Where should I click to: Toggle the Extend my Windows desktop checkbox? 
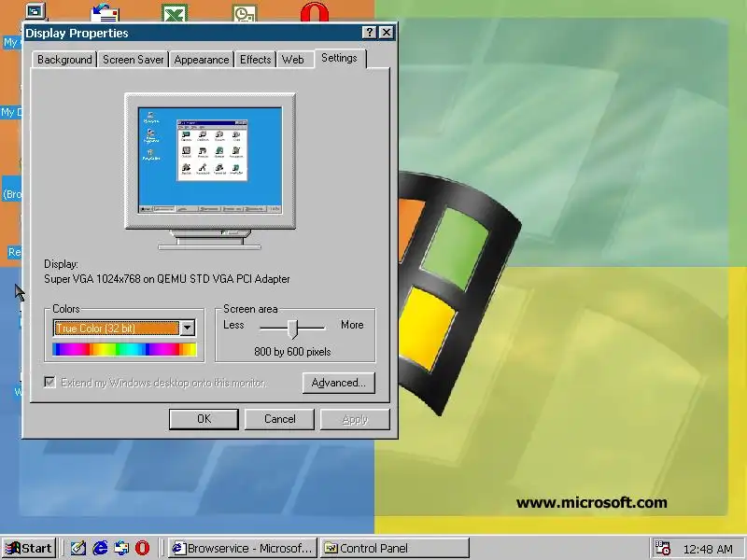[49, 382]
